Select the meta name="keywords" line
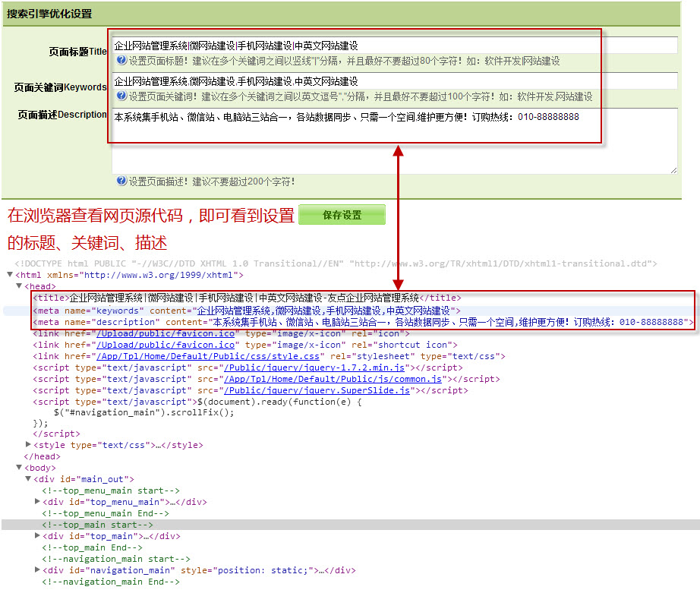 pos(247,311)
